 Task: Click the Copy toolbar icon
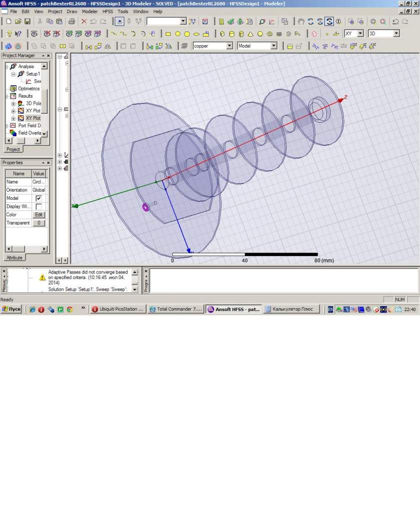click(x=50, y=22)
